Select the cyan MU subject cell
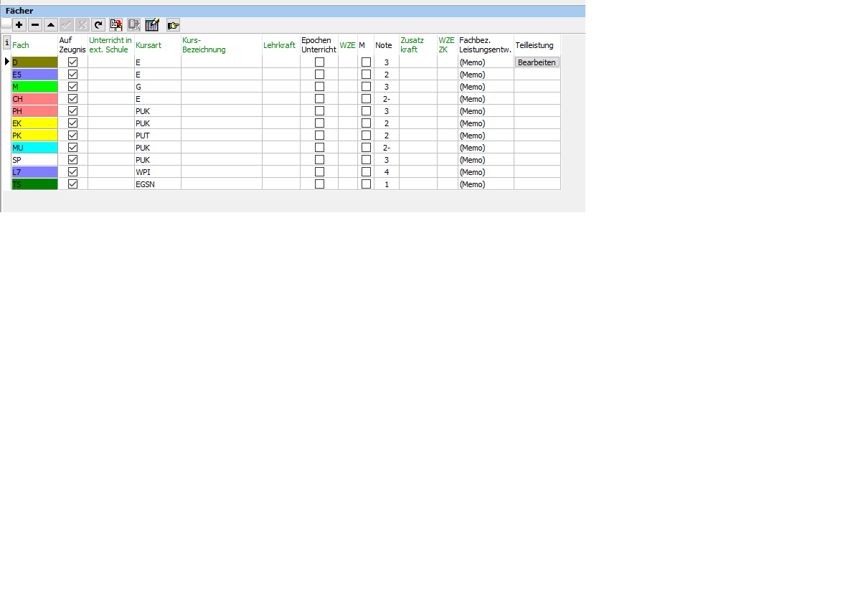This screenshot has height=616, width=858. point(34,147)
